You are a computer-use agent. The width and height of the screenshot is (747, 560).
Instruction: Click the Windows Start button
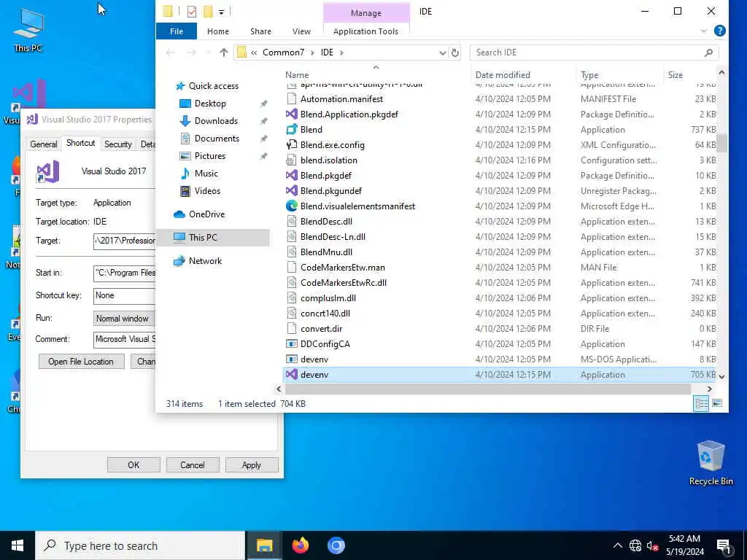(18, 545)
